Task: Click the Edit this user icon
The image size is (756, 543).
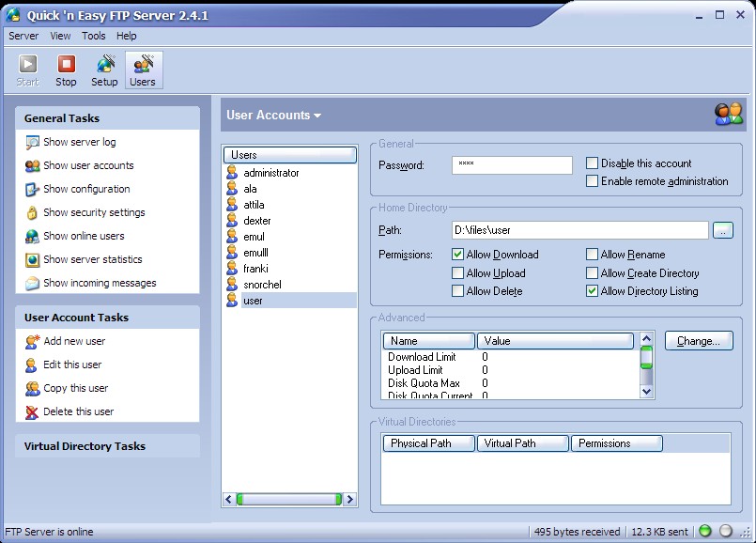Action: 31,365
